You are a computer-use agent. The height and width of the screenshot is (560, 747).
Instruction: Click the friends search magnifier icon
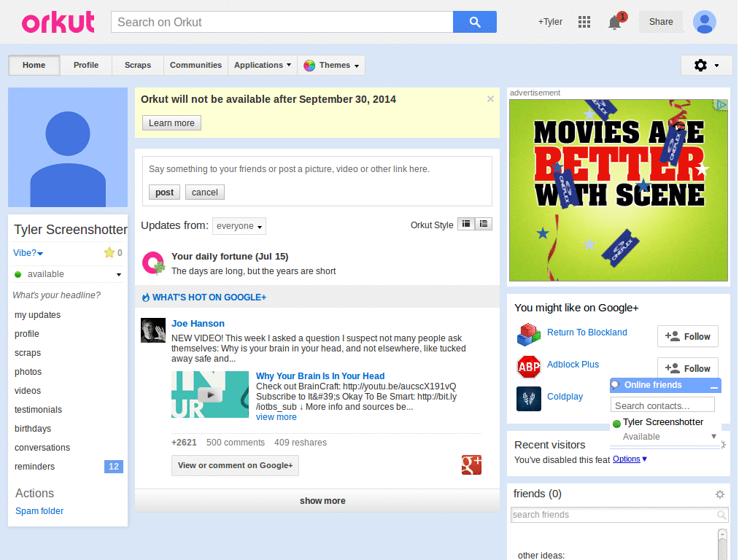click(x=721, y=515)
